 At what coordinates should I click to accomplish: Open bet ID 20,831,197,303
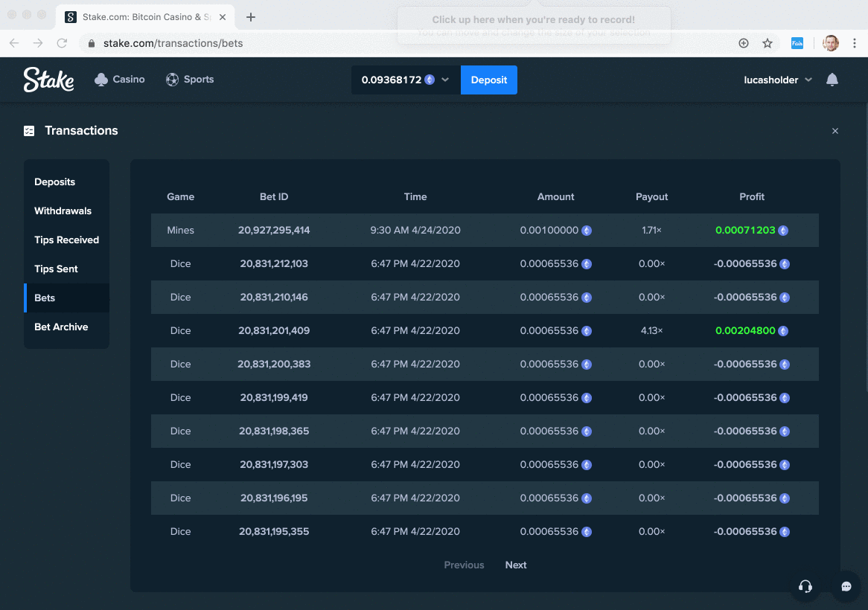pyautogui.click(x=274, y=464)
